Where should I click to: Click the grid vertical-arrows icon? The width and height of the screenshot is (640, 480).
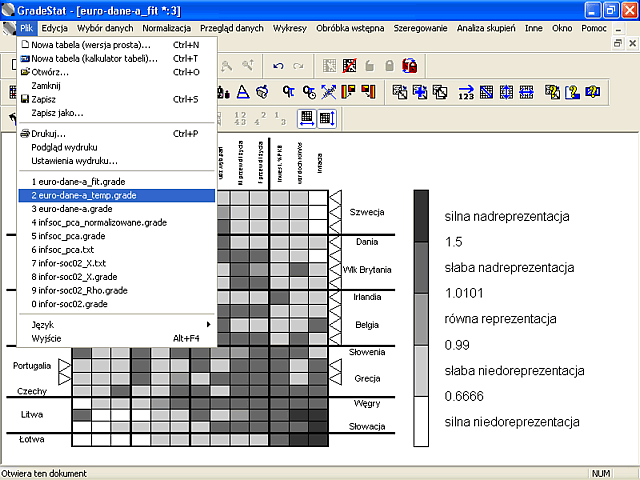pyautogui.click(x=506, y=92)
